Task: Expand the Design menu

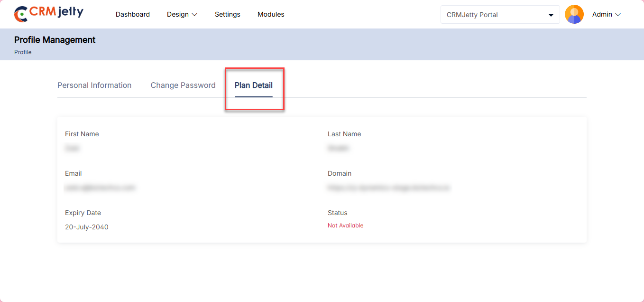Action: pyautogui.click(x=182, y=14)
